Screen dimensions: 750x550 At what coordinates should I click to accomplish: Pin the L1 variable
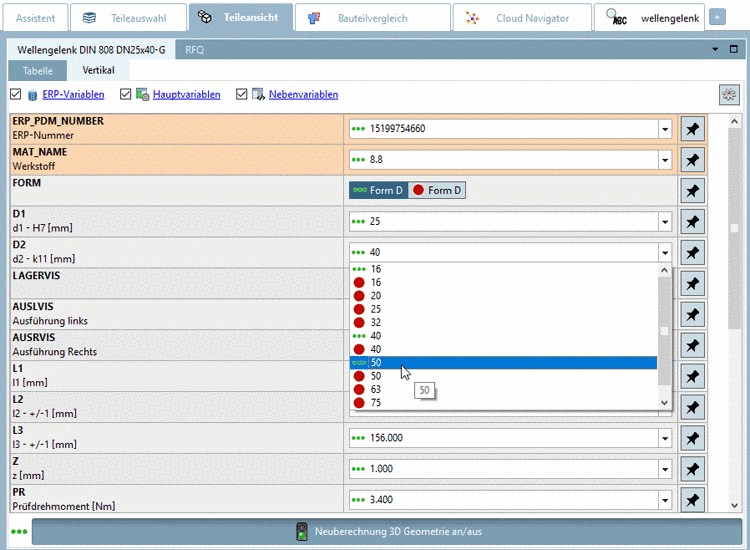[x=692, y=376]
